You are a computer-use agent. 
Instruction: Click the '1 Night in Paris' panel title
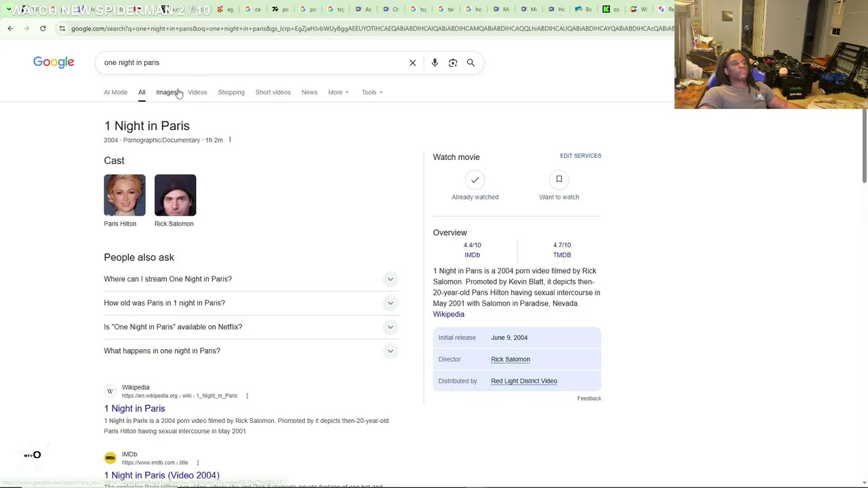click(146, 126)
